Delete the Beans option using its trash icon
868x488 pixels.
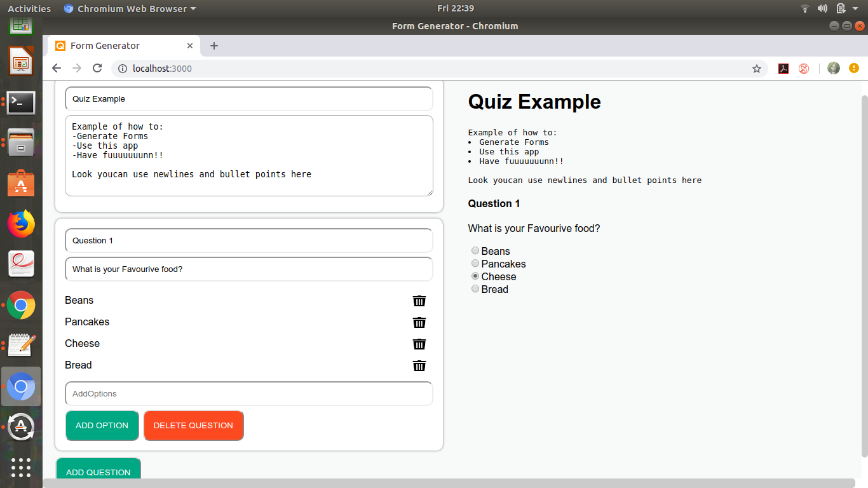tap(419, 301)
